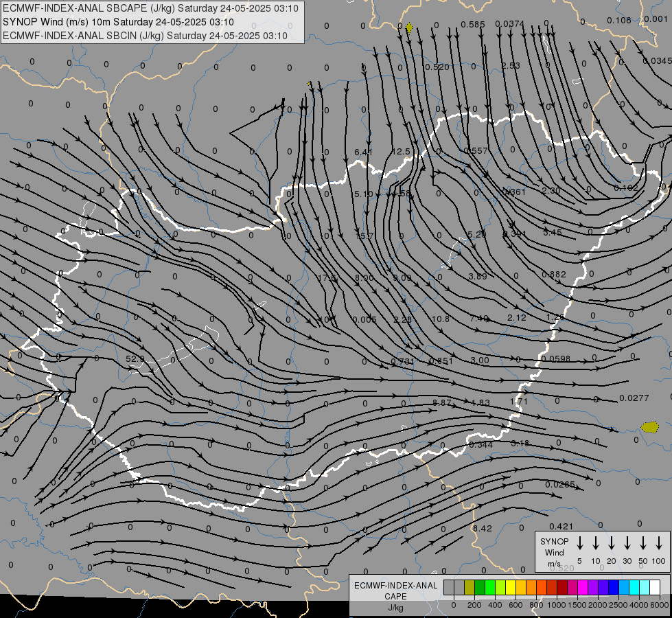672x618 pixels.
Task: Click the CAPE value 0.882 on map
Action: pyautogui.click(x=554, y=275)
